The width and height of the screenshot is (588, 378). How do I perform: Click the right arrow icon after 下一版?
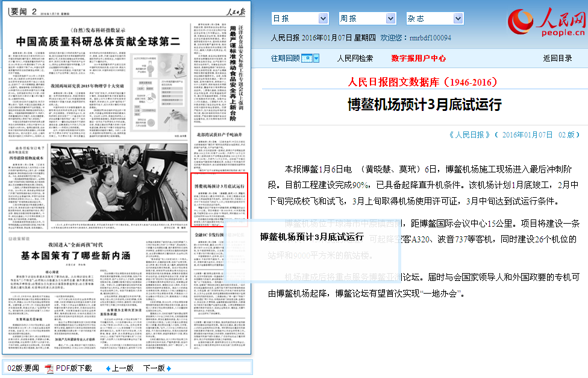click(169, 368)
